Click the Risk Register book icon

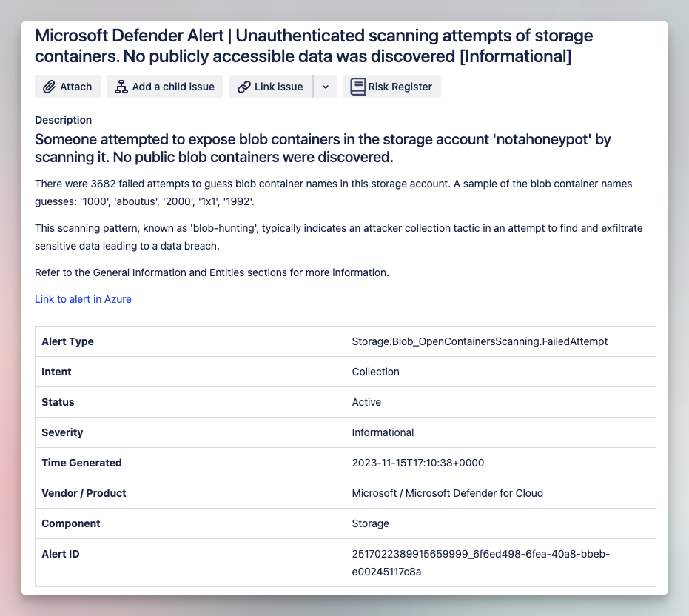point(357,87)
